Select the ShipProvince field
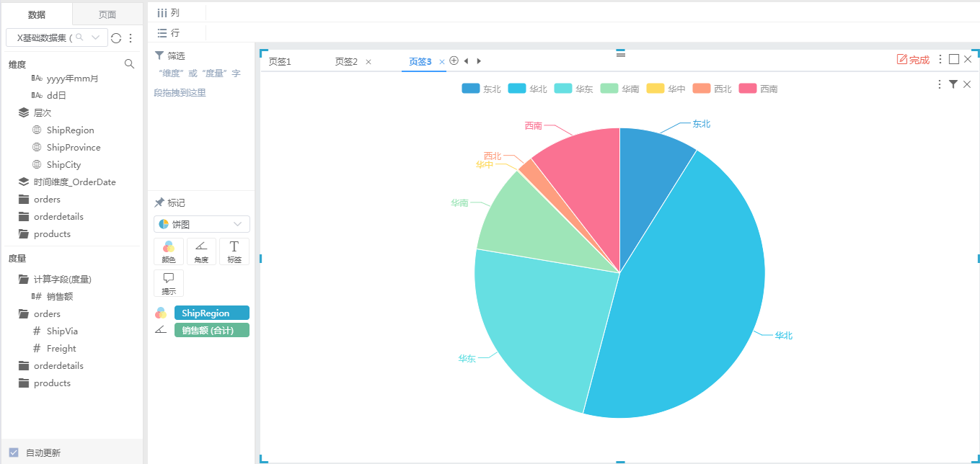The image size is (980, 464). [x=74, y=147]
